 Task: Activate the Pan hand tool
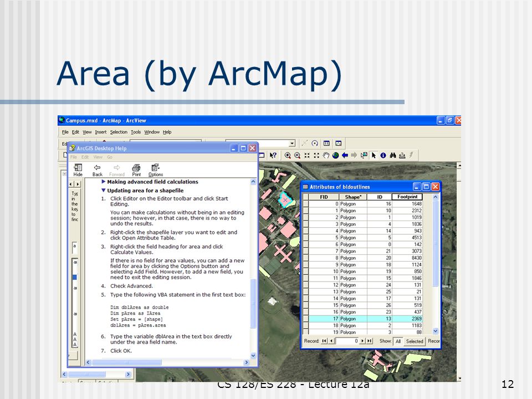[x=326, y=155]
